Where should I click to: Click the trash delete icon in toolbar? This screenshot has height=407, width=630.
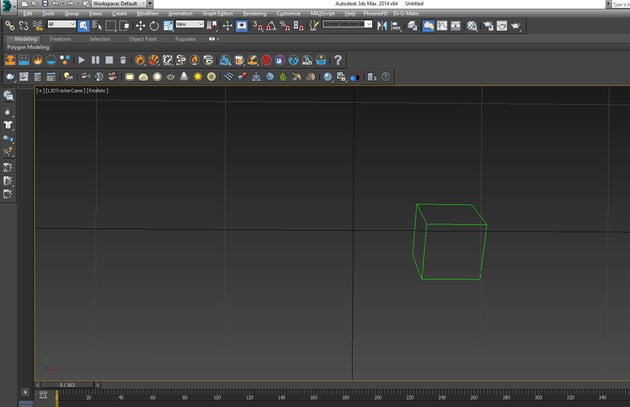click(123, 60)
